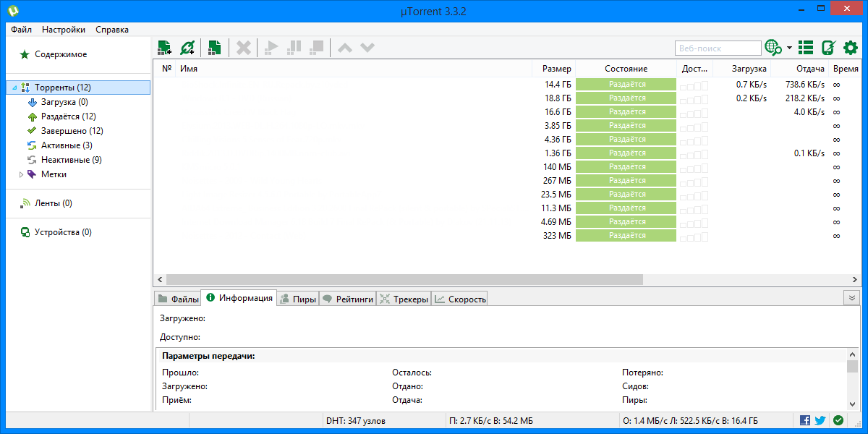Open the search engine dropdown arrow
This screenshot has height=434, width=868.
pos(789,48)
